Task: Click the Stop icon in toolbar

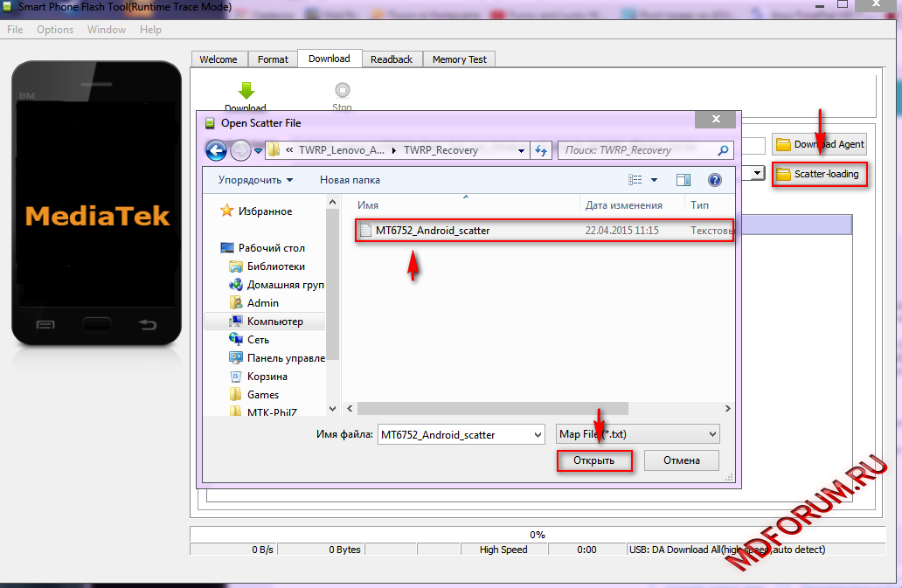Action: click(x=342, y=90)
